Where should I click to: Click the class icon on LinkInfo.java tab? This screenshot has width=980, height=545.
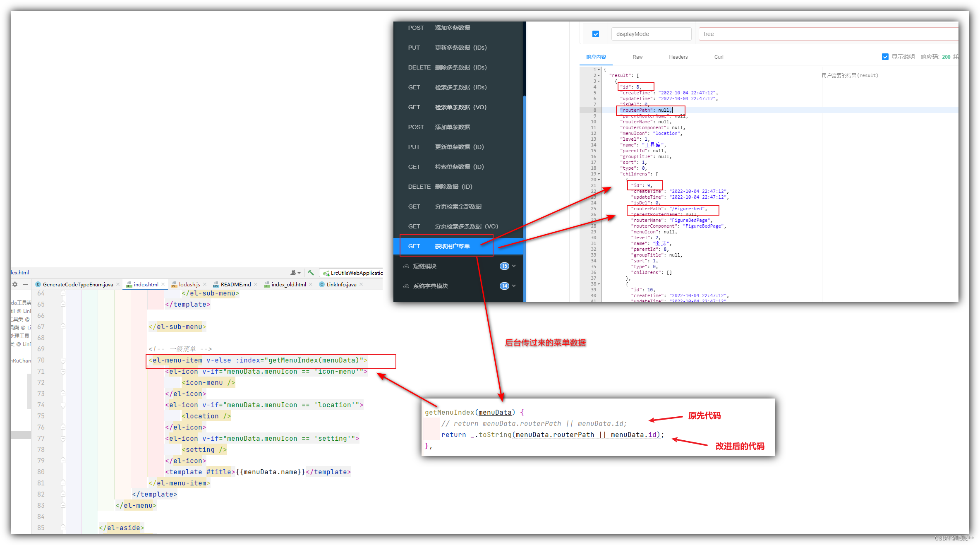click(x=322, y=284)
